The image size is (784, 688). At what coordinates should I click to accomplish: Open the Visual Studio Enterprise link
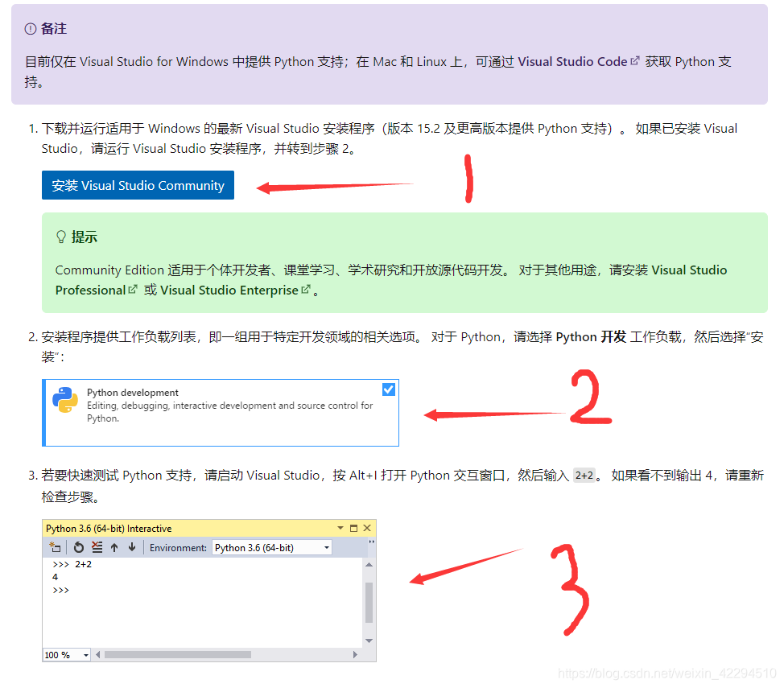pyautogui.click(x=229, y=290)
